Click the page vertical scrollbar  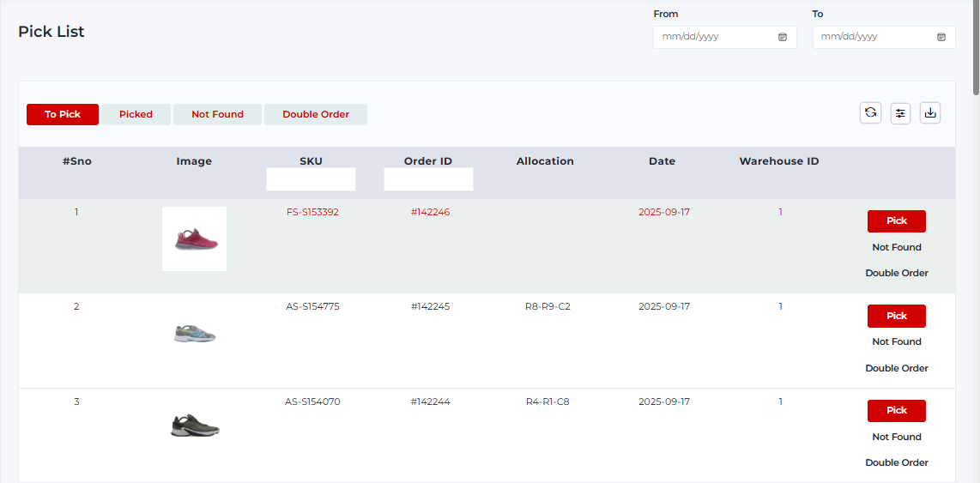(x=976, y=51)
